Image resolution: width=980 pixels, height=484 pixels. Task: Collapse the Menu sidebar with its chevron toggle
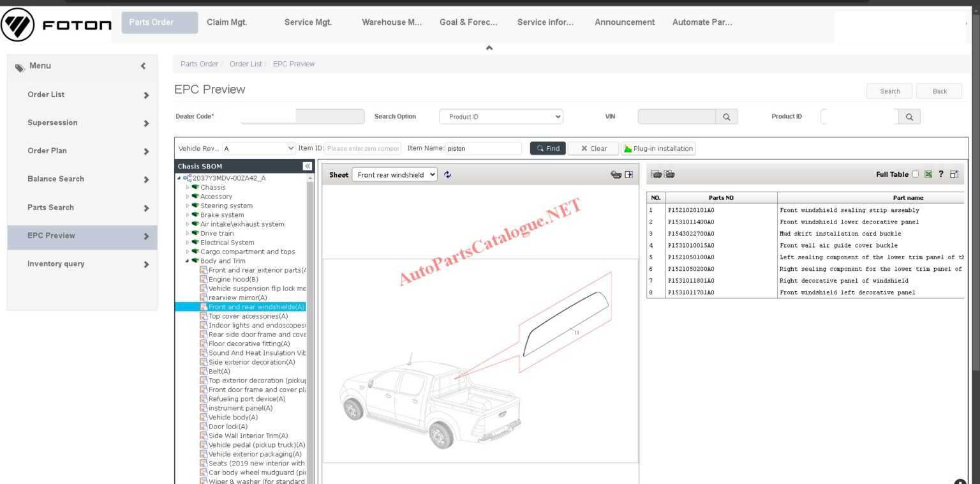click(143, 66)
